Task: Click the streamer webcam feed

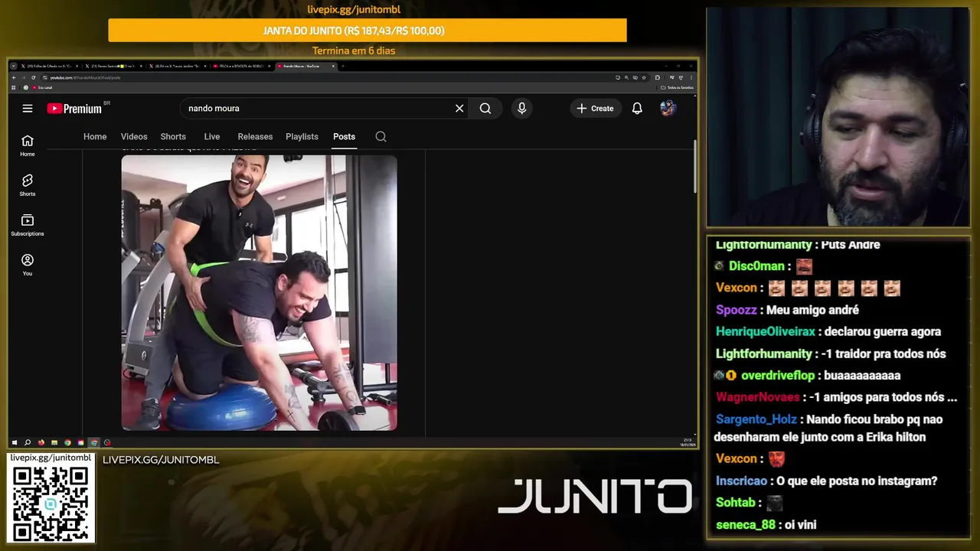Action: click(x=838, y=117)
